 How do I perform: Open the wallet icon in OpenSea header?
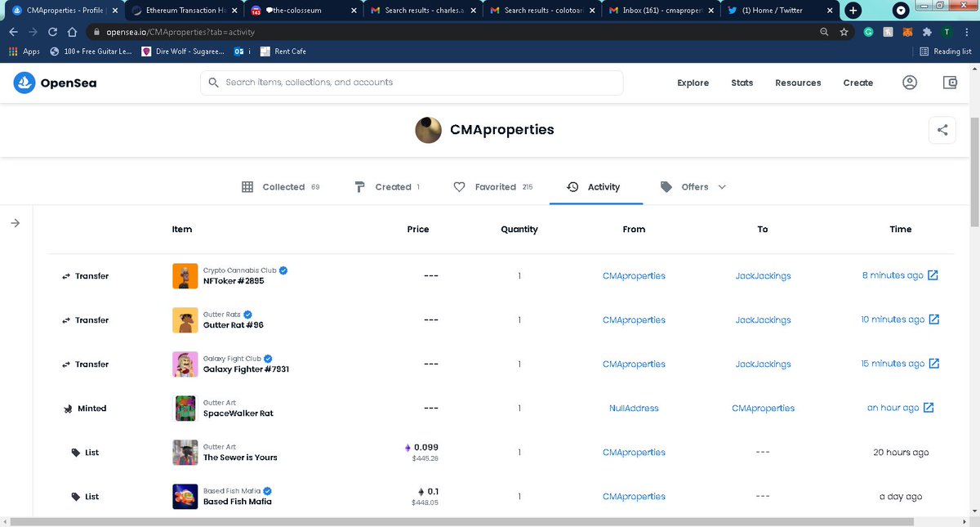[x=950, y=83]
